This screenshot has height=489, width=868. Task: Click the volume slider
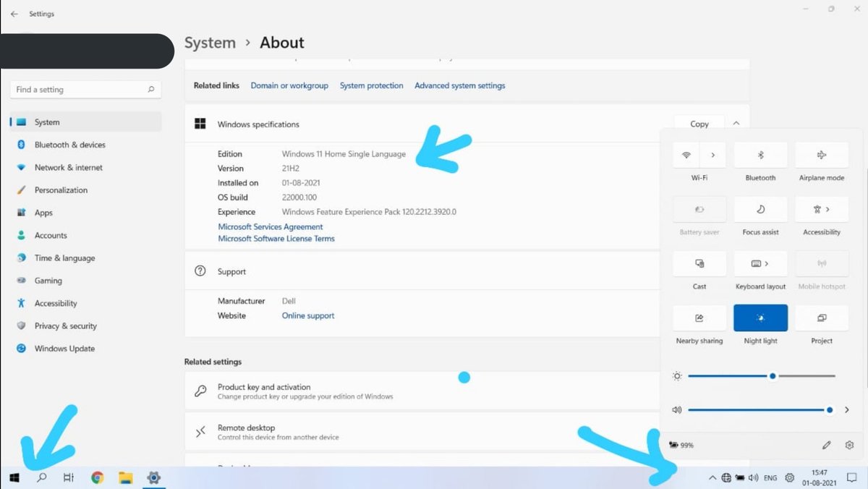coord(759,409)
